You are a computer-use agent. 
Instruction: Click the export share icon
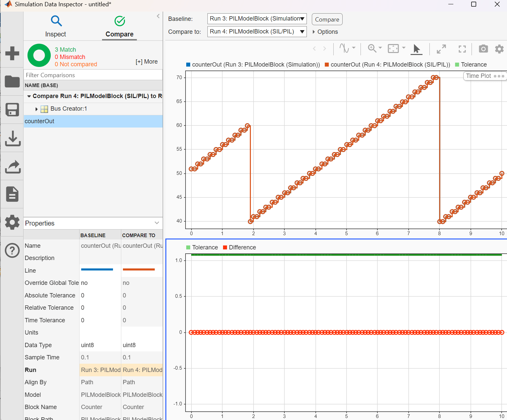pos(13,166)
